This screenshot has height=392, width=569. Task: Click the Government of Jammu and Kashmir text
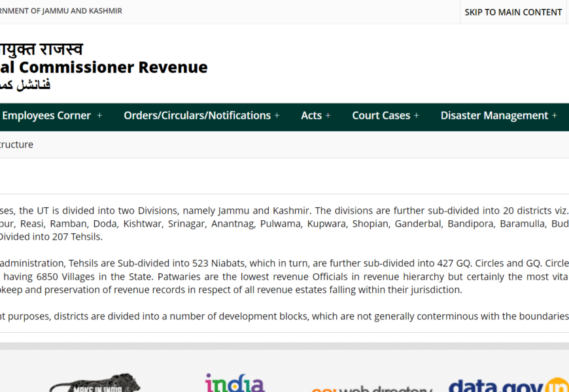pyautogui.click(x=61, y=11)
